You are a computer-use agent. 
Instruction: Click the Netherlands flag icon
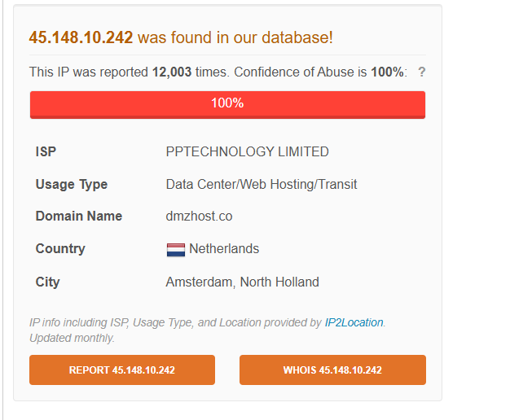point(175,249)
